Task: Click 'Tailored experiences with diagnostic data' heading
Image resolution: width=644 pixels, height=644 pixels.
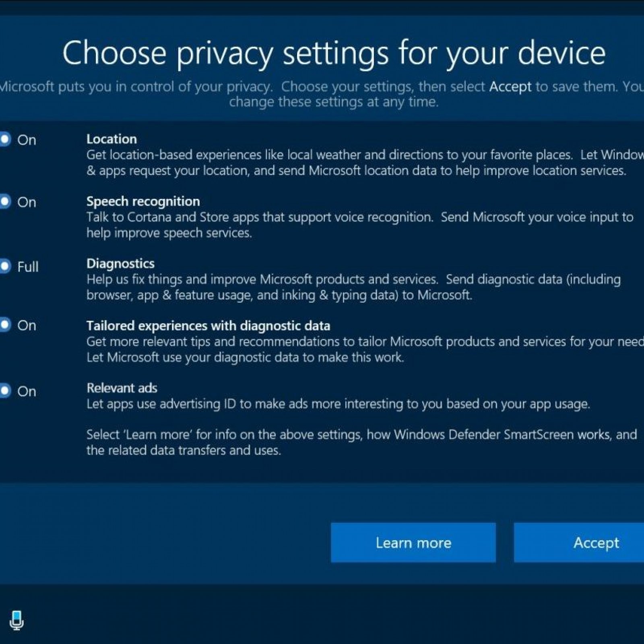Action: [208, 326]
